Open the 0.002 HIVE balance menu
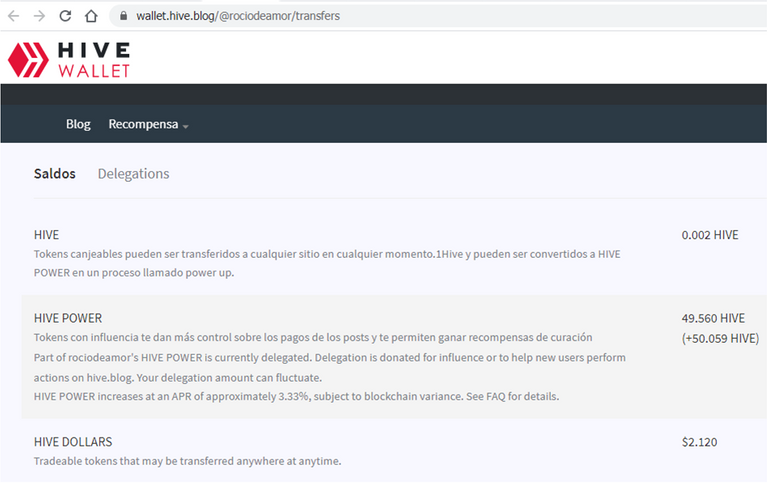 pos(710,235)
